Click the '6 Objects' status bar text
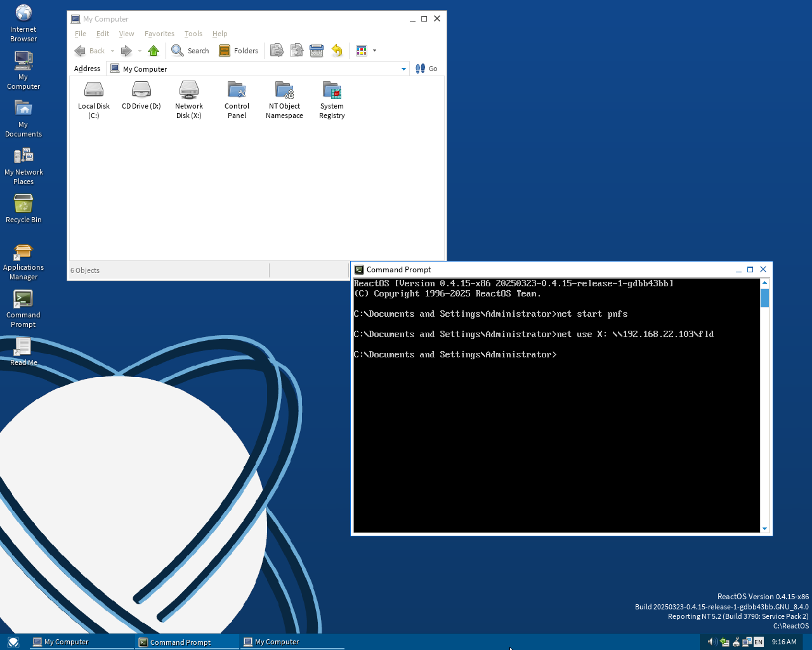 pos(85,270)
